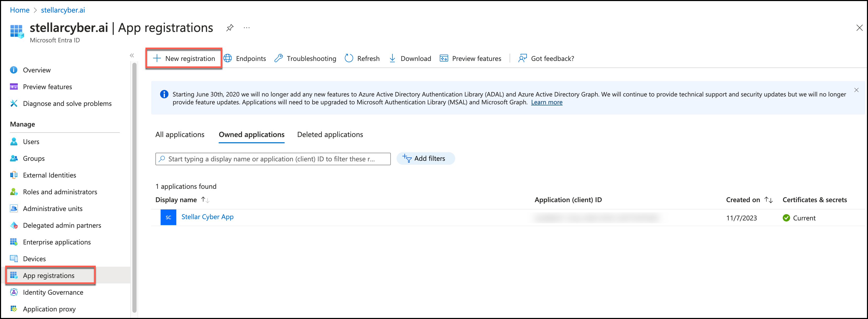Sort by Created on column arrows
The image size is (868, 319).
click(768, 200)
